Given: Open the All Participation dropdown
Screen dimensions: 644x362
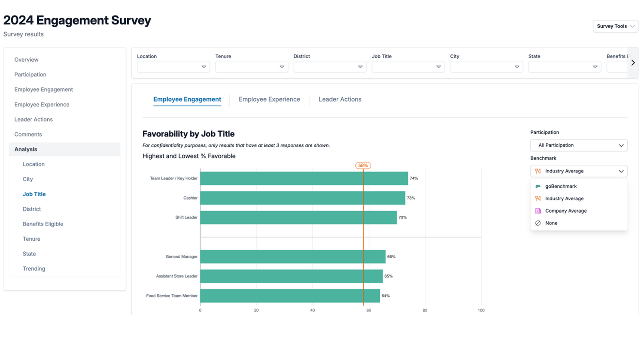Looking at the screenshot, I should click(x=578, y=145).
